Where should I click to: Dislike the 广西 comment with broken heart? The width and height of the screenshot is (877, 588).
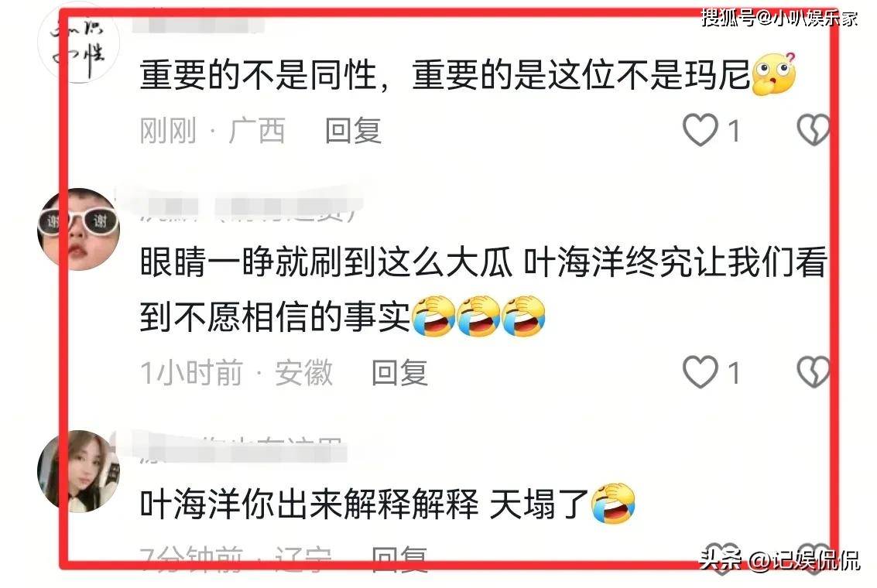coord(814,130)
